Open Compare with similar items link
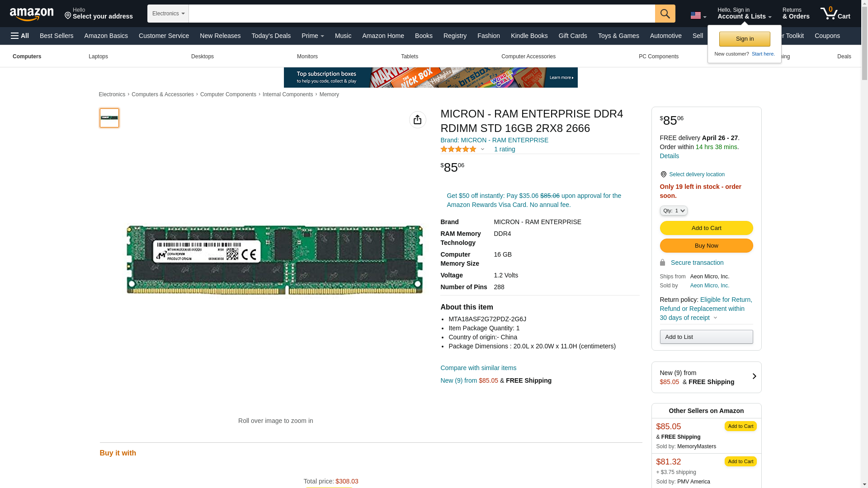Image resolution: width=868 pixels, height=488 pixels. click(478, 368)
